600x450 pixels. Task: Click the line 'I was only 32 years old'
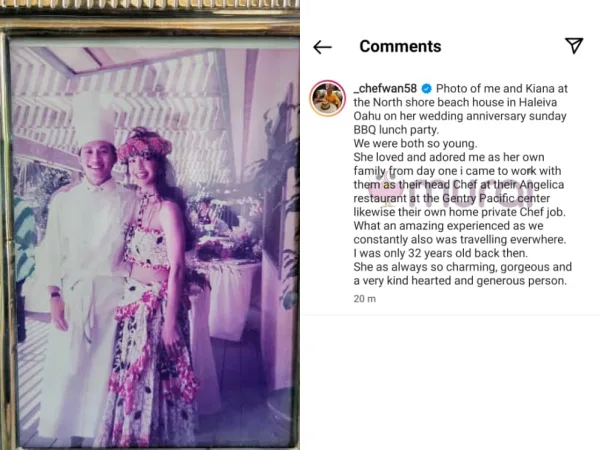coord(440,253)
